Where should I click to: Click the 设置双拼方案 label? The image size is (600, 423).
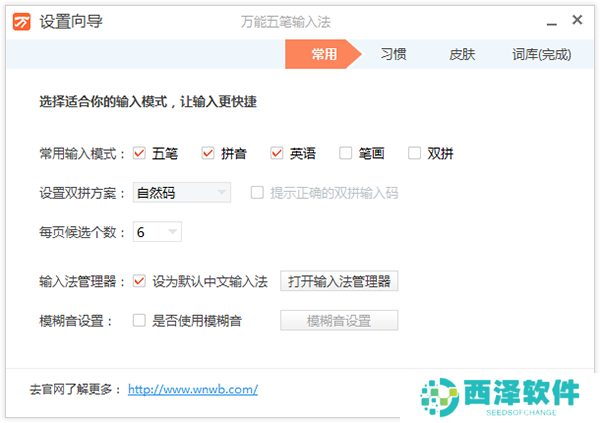coord(82,193)
